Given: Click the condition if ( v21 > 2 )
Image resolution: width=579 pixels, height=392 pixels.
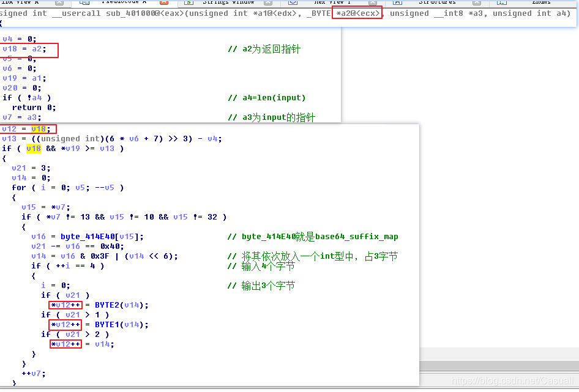Looking at the screenshot, I should click(75, 335).
